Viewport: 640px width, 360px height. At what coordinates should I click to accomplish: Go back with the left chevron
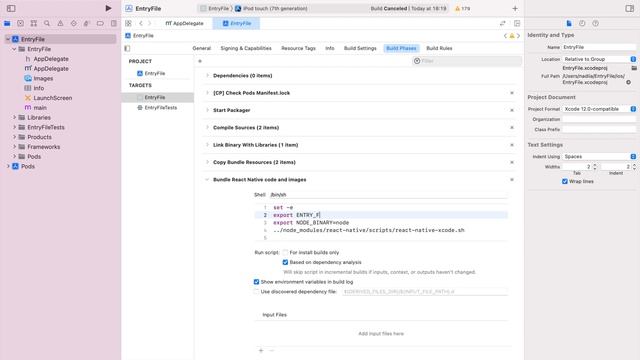(141, 23)
